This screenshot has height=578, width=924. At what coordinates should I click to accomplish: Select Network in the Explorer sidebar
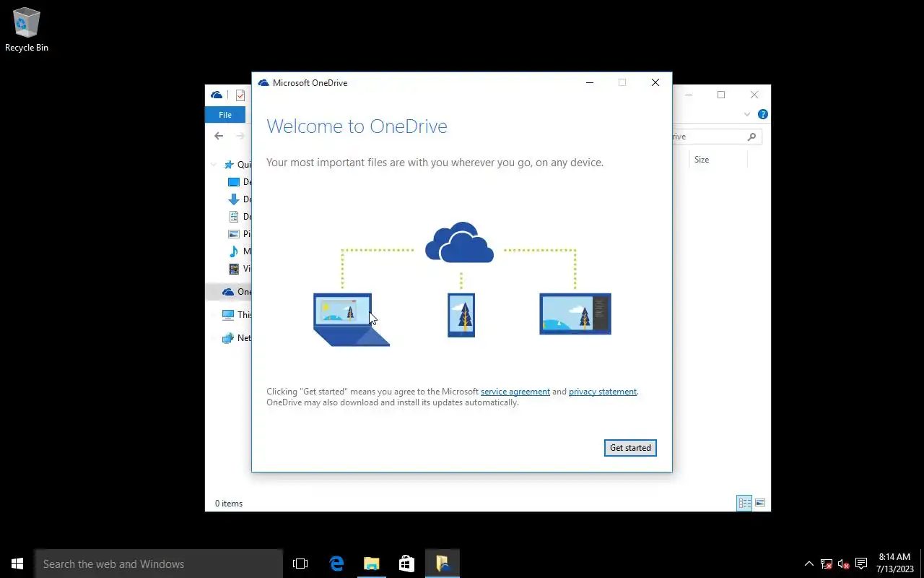tap(236, 338)
